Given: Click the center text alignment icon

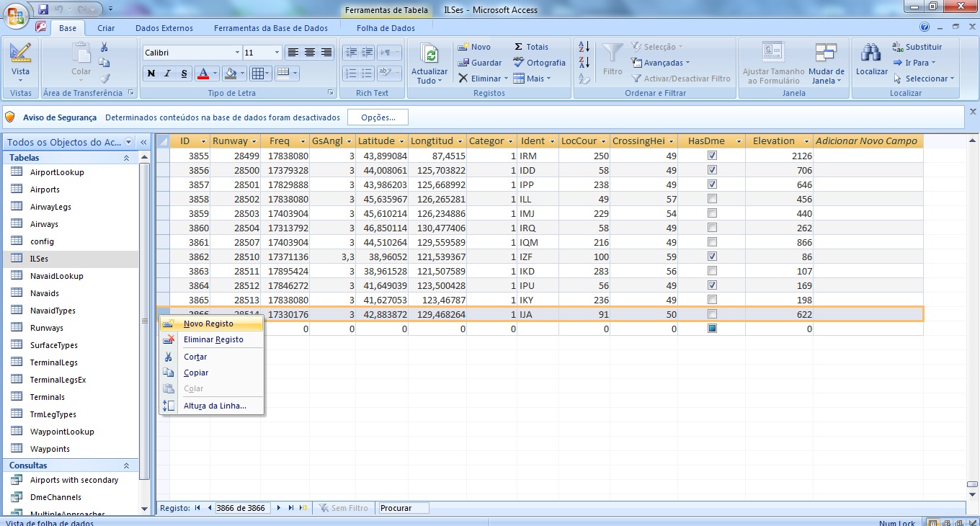Looking at the screenshot, I should click(310, 53).
